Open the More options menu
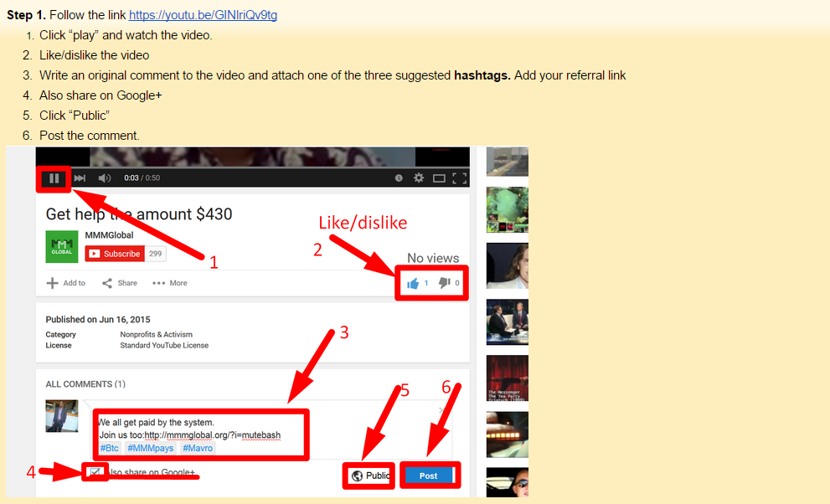 [170, 283]
